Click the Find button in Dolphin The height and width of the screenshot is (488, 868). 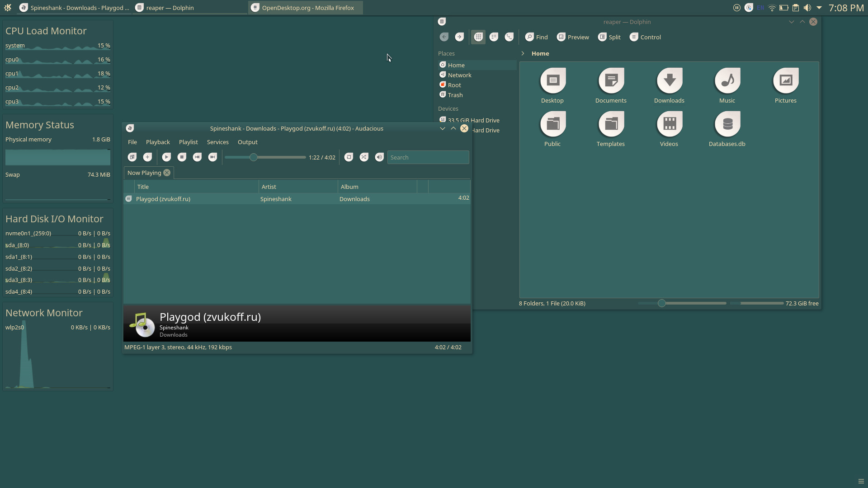click(x=537, y=37)
